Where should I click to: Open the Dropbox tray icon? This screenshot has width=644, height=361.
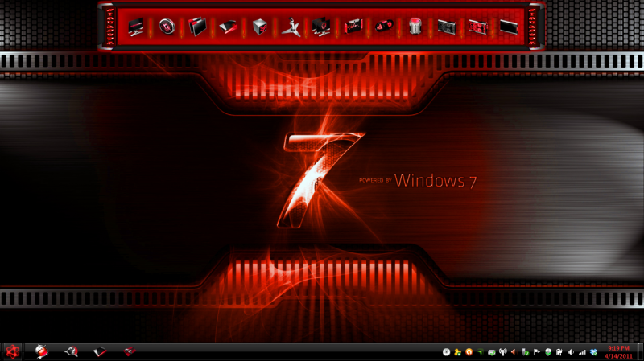point(593,352)
